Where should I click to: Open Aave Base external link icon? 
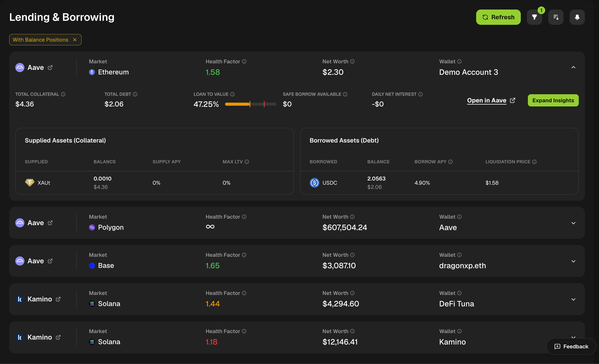tap(50, 261)
